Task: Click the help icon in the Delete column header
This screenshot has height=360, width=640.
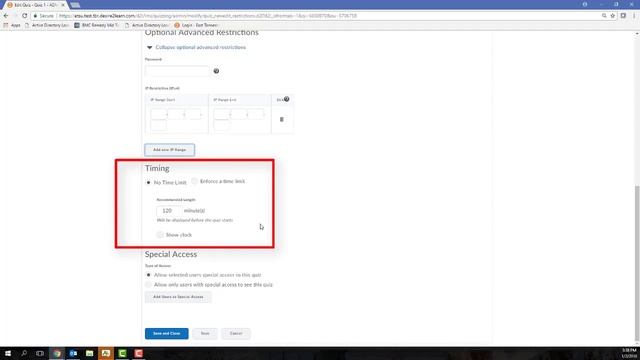Action: click(287, 99)
